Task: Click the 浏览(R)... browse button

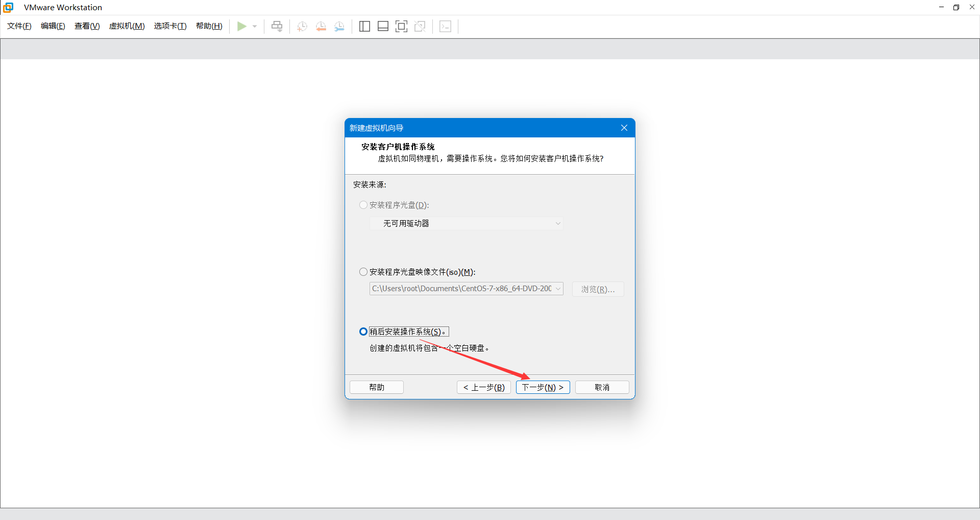Action: (x=598, y=289)
